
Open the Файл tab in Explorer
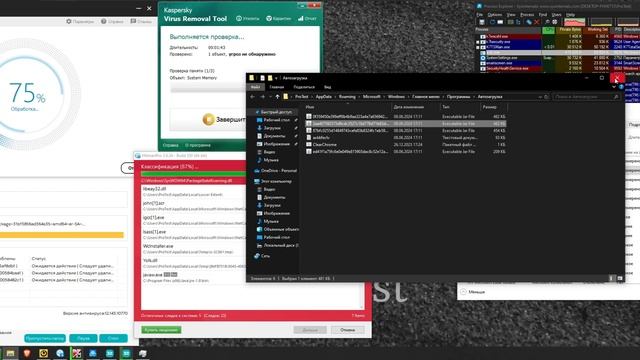pyautogui.click(x=256, y=87)
